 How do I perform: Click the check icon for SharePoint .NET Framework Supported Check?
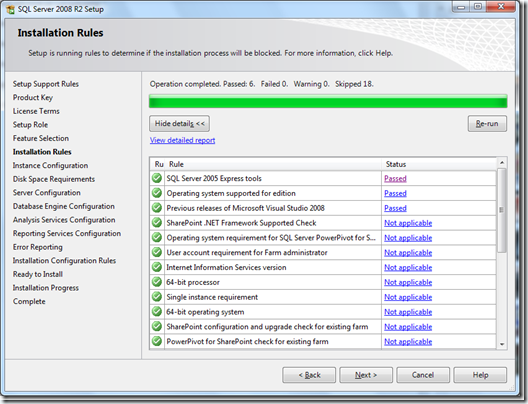(157, 222)
